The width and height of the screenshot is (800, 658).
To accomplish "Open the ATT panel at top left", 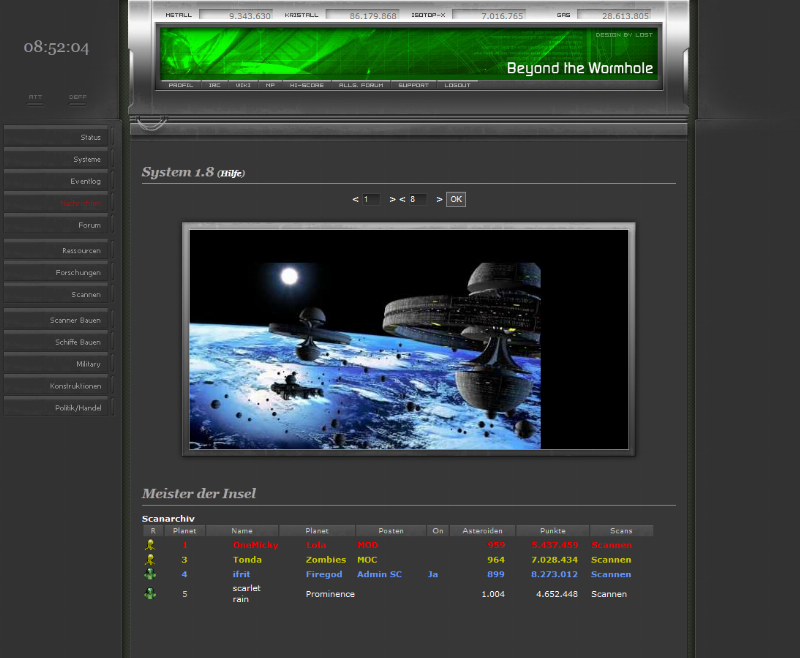I will click(x=35, y=98).
